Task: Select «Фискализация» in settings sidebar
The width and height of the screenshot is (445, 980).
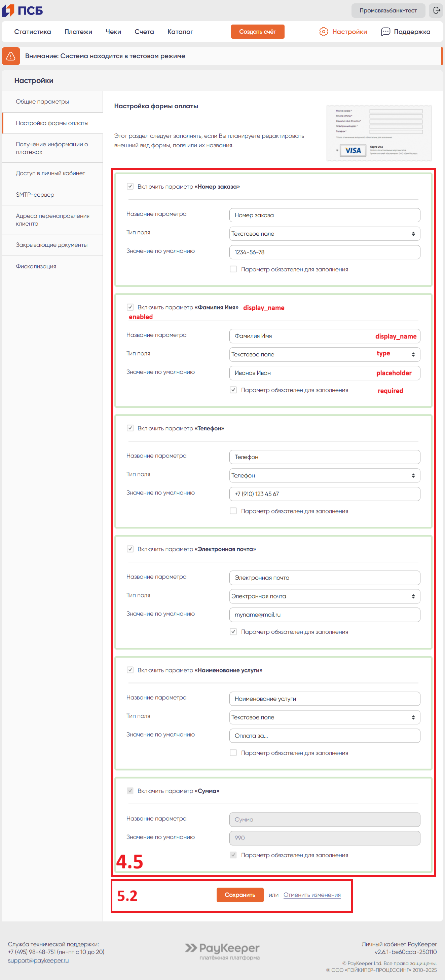Action: [x=36, y=266]
